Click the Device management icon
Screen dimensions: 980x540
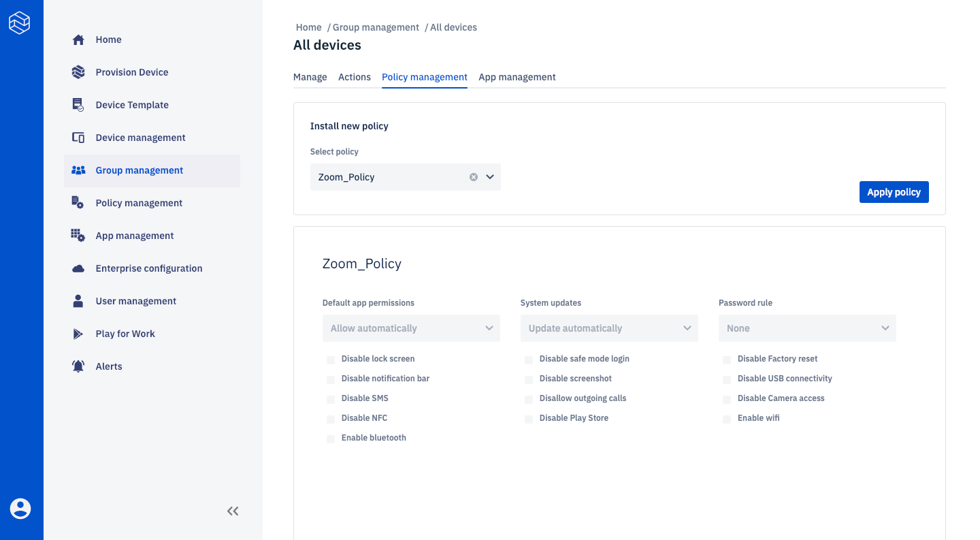click(78, 138)
